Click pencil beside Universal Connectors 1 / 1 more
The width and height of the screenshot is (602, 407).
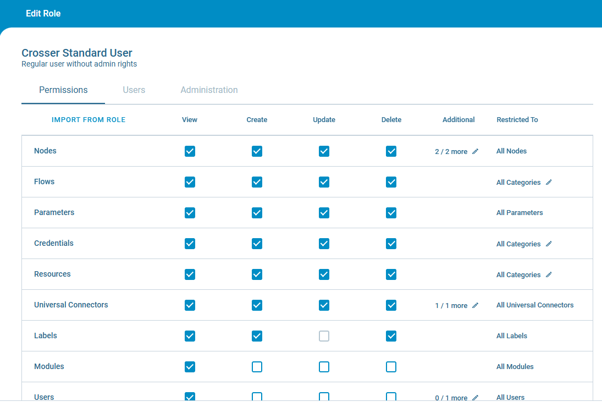(x=475, y=306)
